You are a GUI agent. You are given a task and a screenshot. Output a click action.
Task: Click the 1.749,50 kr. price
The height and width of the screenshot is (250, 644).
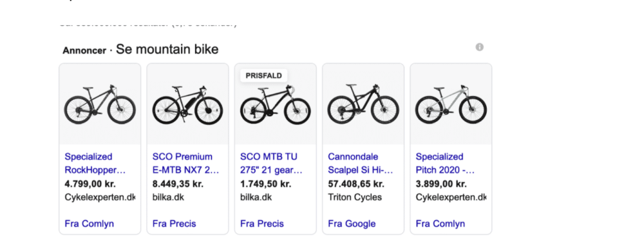click(266, 184)
